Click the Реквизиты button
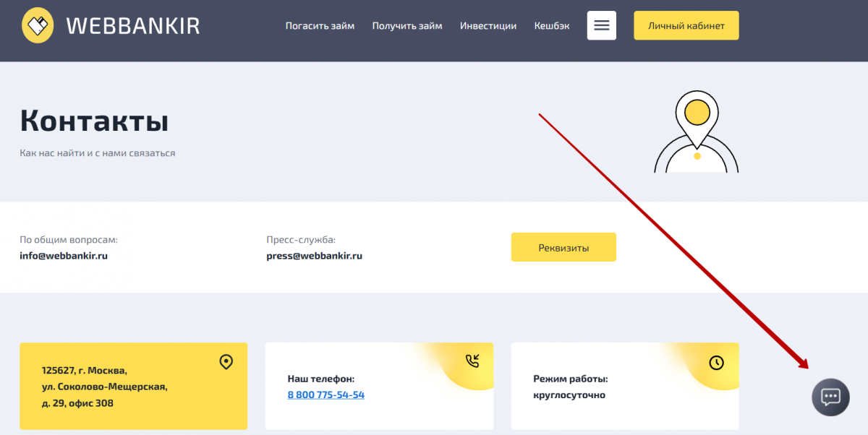This screenshot has height=435, width=868. pos(563,247)
